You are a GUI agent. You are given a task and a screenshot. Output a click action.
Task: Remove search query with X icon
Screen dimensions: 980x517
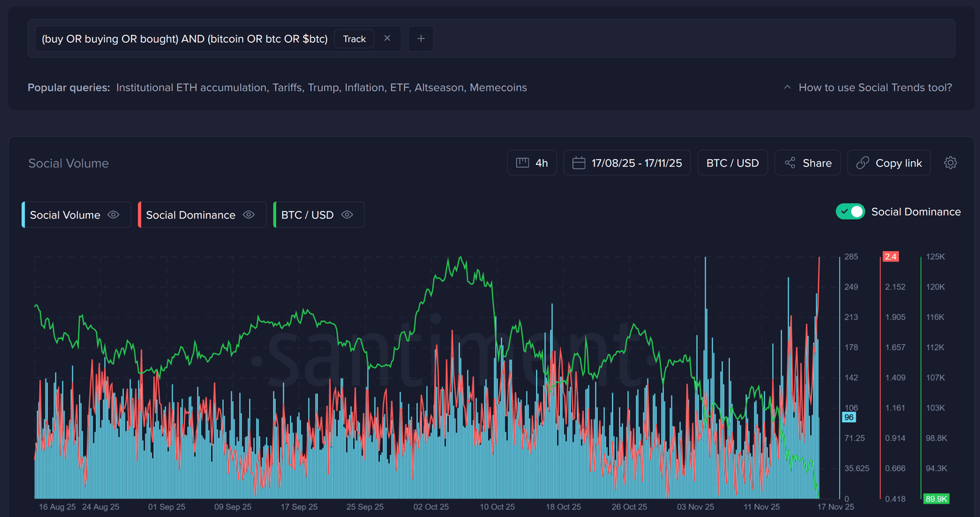point(387,39)
